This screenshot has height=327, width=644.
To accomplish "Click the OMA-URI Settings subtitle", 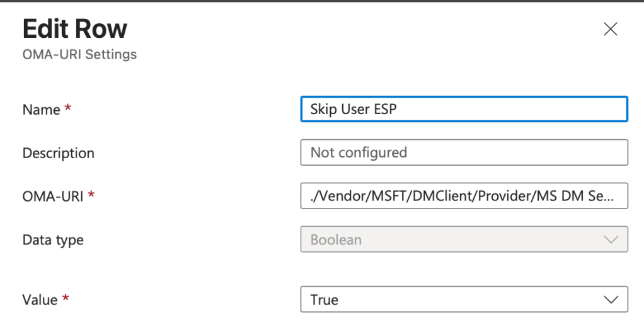I will coord(79,55).
